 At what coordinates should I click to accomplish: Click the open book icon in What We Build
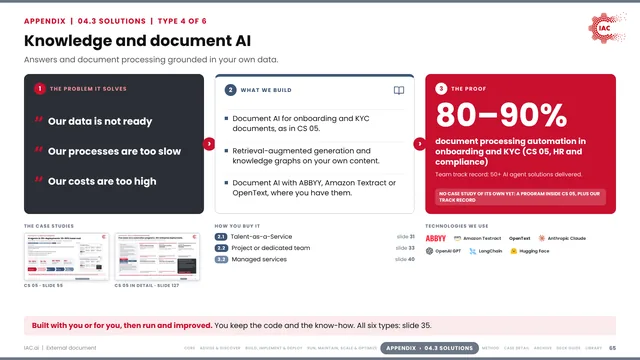click(x=399, y=90)
